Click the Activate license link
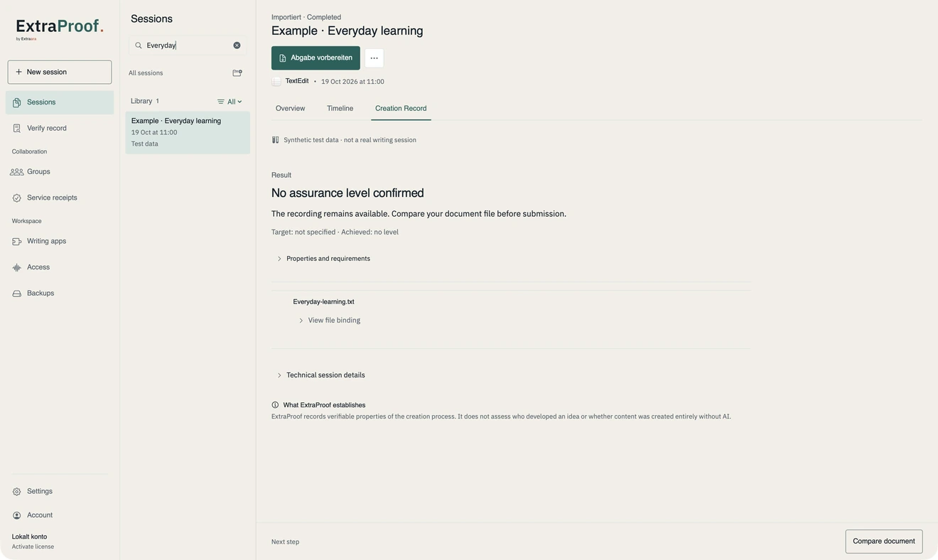Screen dimensions: 938x560 [33, 547]
